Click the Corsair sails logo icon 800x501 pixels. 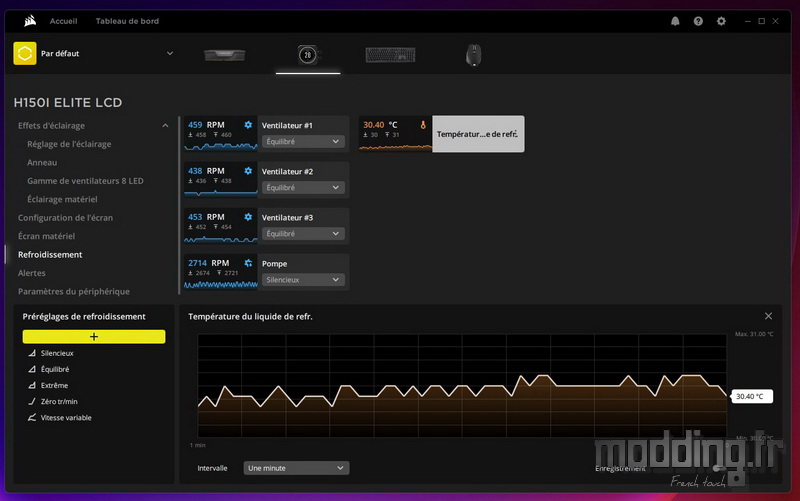point(30,20)
